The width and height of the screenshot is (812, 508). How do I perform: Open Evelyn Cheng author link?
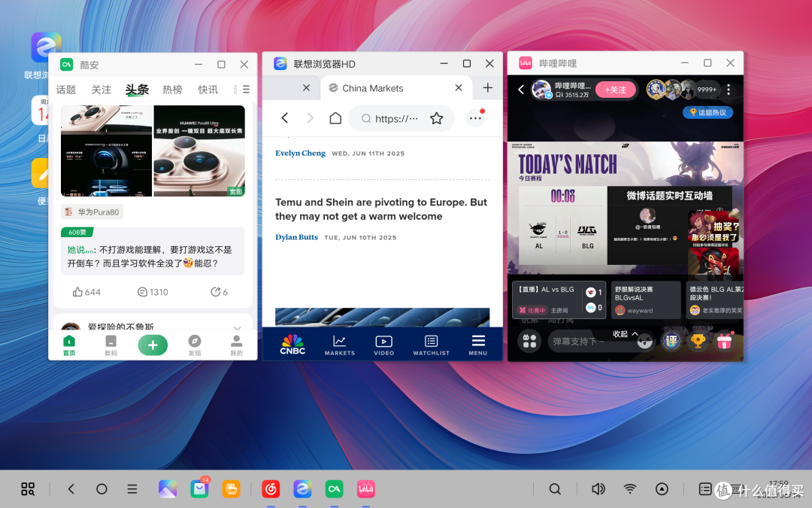[300, 153]
